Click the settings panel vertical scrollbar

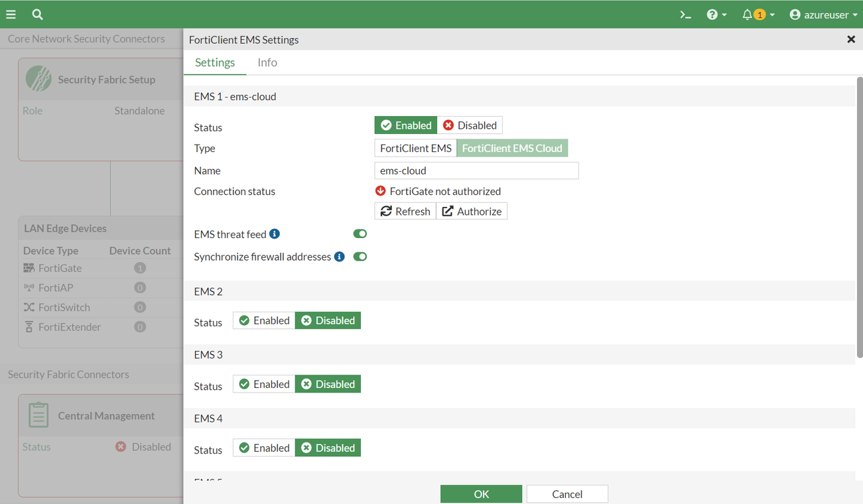tap(860, 219)
